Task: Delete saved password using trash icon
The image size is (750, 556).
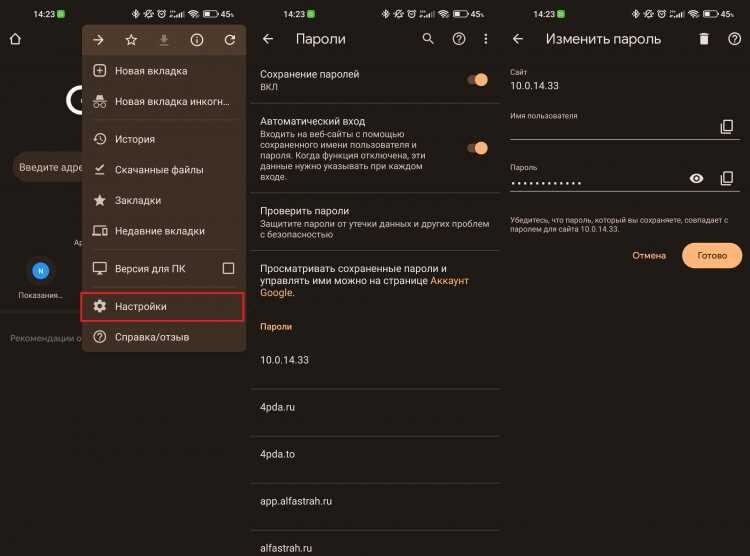Action: tap(704, 39)
